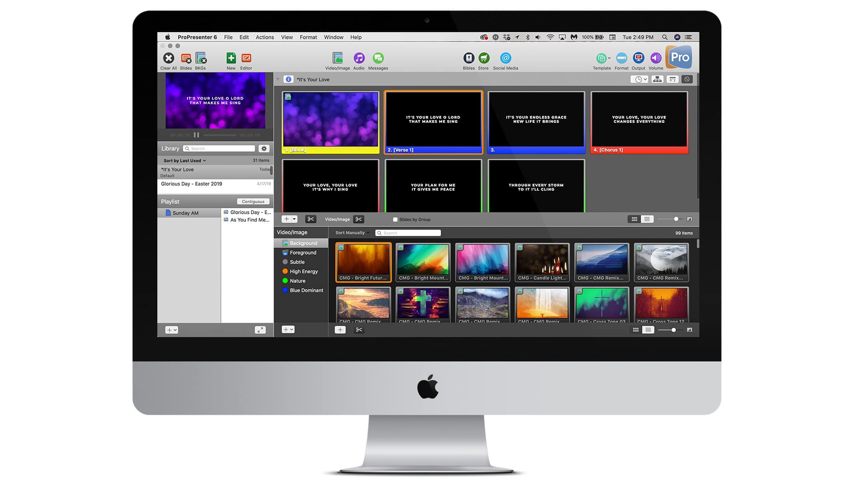Image resolution: width=868 pixels, height=488 pixels.
Task: Click the Volume toolbar icon
Action: tap(656, 58)
